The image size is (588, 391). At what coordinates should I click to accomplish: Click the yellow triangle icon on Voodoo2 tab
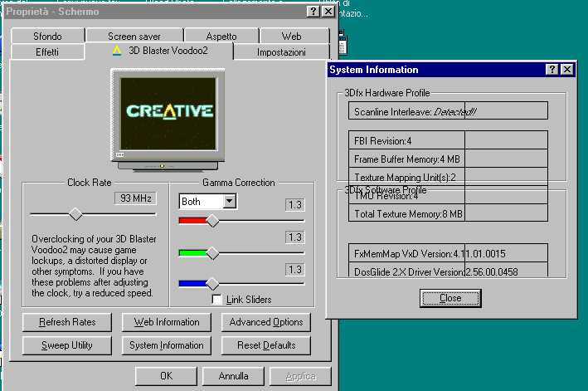tap(117, 51)
